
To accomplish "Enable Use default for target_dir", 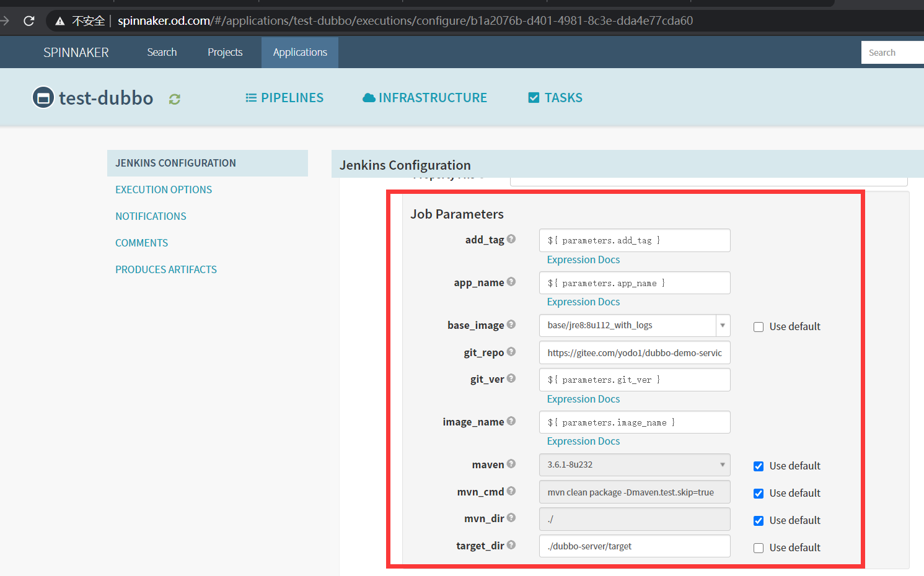I will tap(759, 548).
